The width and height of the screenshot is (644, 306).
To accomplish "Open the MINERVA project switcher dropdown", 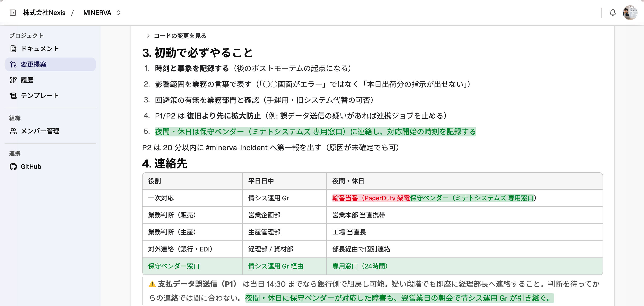I will (102, 12).
